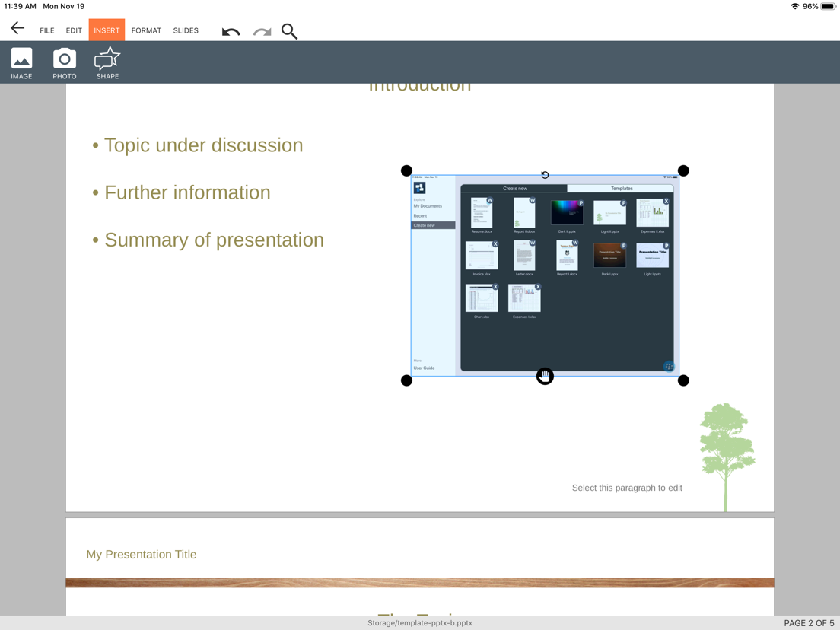This screenshot has width=840, height=630.
Task: Open the FORMAT menu
Action: pyautogui.click(x=146, y=30)
